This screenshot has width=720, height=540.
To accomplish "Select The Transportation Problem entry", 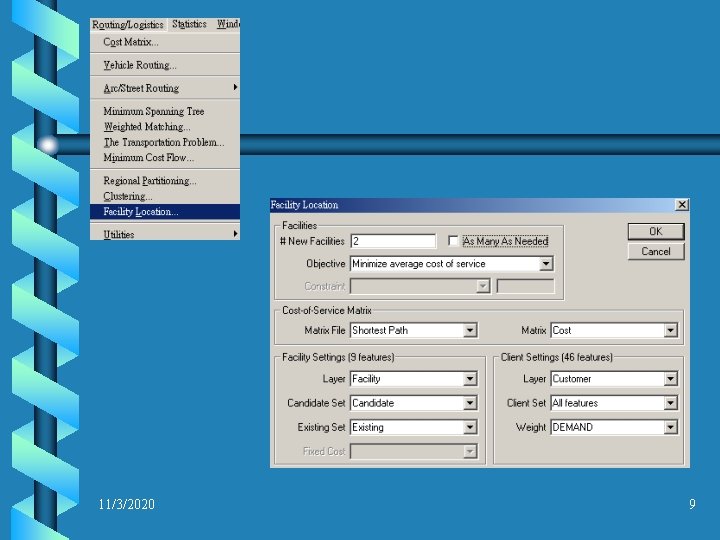I will pos(165,142).
